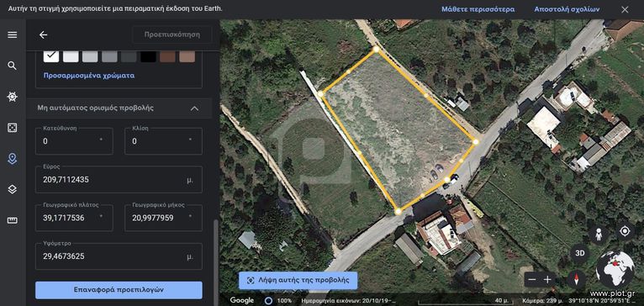Edit the Γεωγραφικό πλάτος latitude field

pos(74,218)
